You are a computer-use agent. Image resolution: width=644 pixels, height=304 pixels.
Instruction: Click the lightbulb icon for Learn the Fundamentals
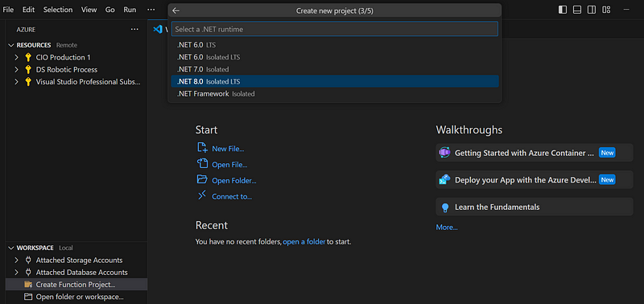coord(445,207)
